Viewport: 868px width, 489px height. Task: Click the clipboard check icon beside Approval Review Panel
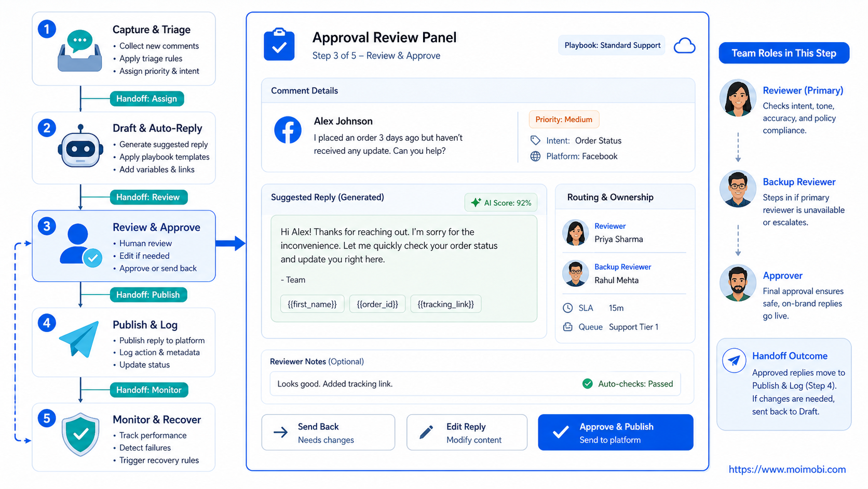pos(279,45)
